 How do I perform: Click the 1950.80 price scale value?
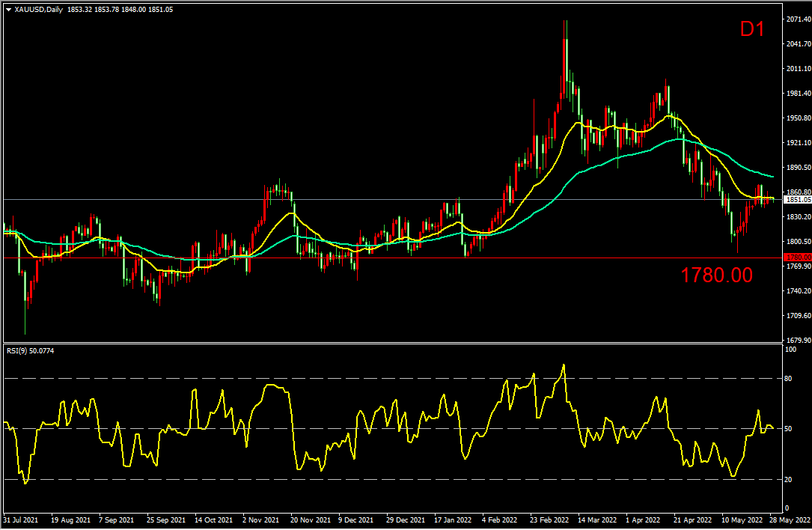click(x=799, y=118)
